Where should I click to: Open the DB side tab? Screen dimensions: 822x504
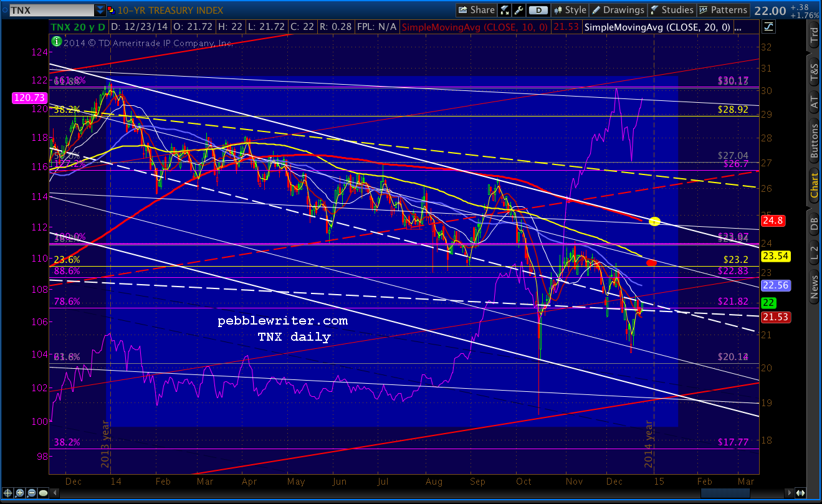pos(814,225)
